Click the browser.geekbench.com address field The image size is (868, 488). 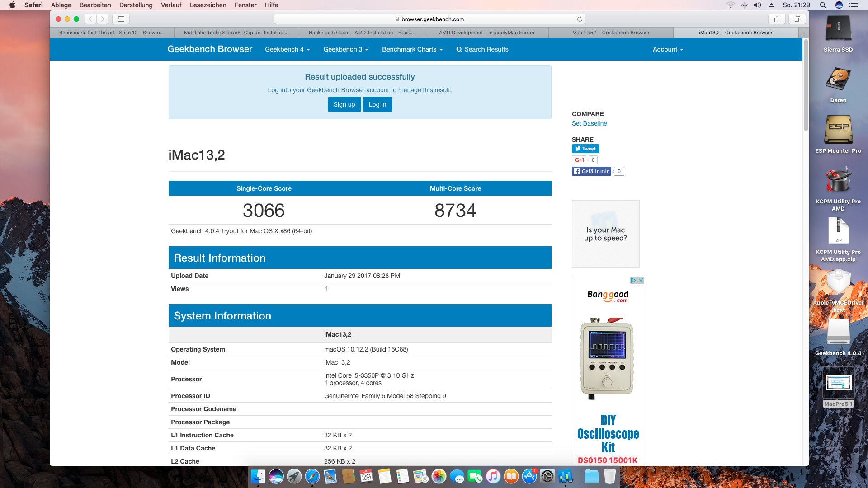tap(429, 19)
